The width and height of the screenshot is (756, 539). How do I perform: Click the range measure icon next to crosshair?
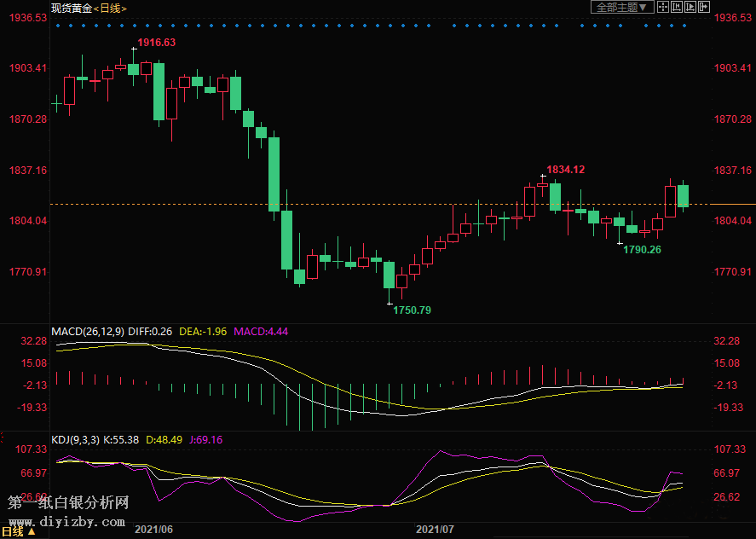tap(676, 8)
